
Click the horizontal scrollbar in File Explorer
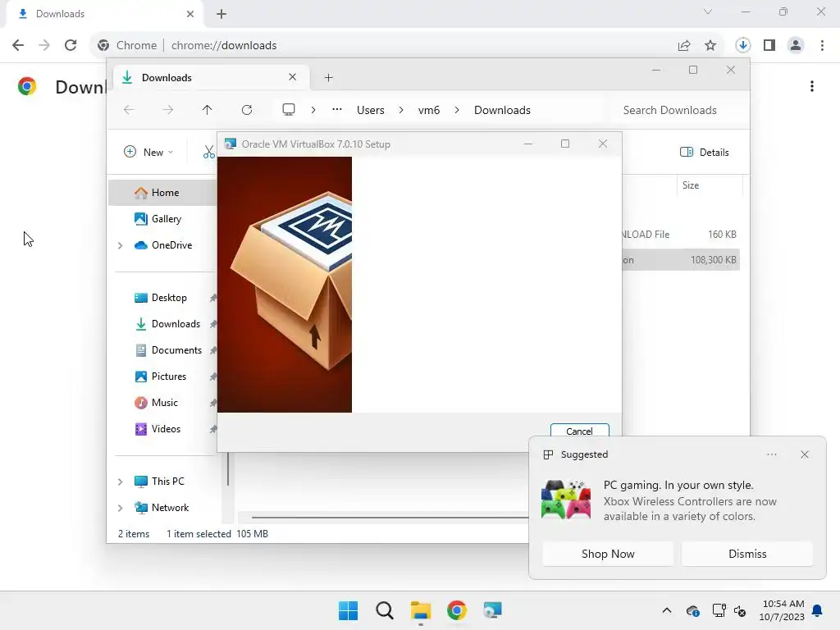pyautogui.click(x=390, y=518)
